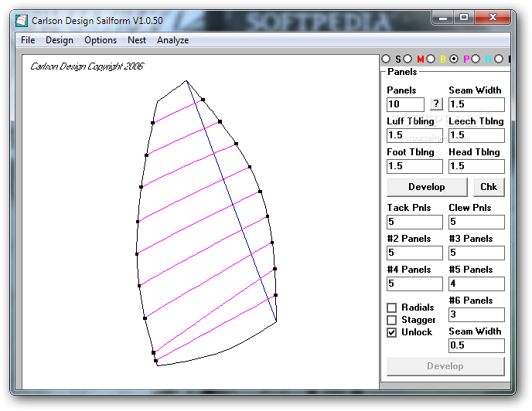Click the Clew Pnls input field

[x=476, y=222]
